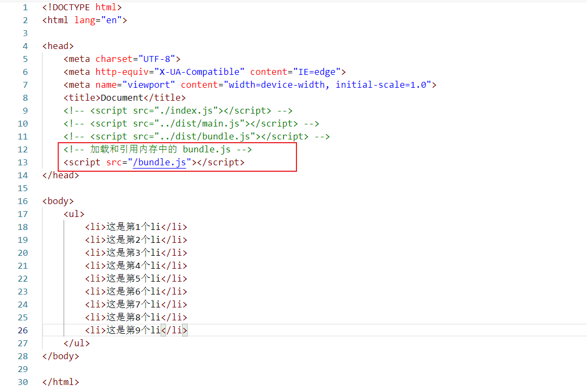The width and height of the screenshot is (587, 392).
Task: Place cursor on the DOCTYPE html declaration
Action: (82, 8)
